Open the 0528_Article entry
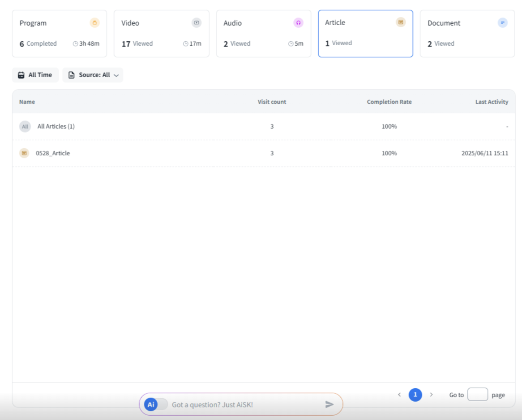This screenshot has height=420, width=522. (53, 153)
